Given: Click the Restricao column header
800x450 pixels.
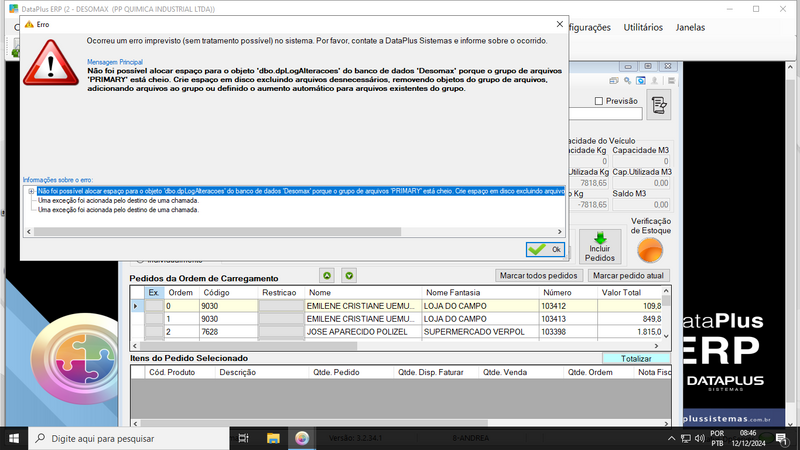Looking at the screenshot, I should click(x=281, y=293).
